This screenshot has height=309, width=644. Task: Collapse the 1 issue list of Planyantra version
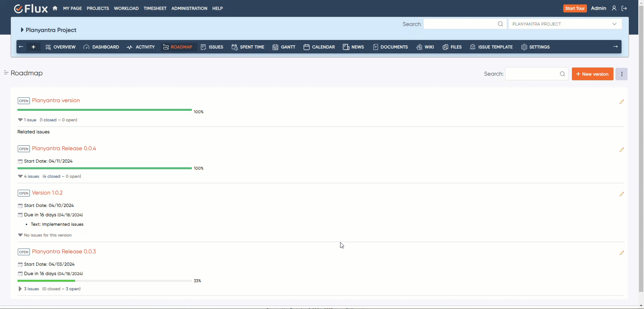20,120
